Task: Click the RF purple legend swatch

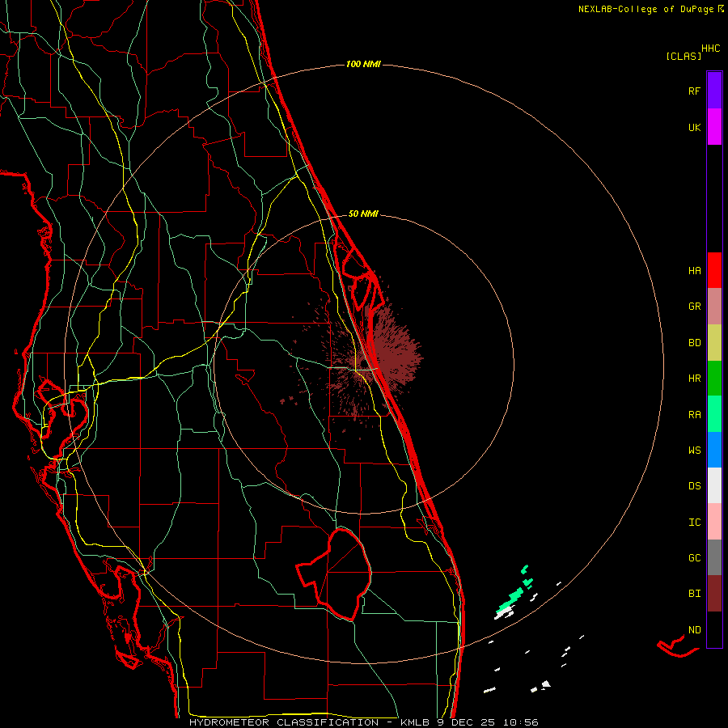Action: click(714, 91)
